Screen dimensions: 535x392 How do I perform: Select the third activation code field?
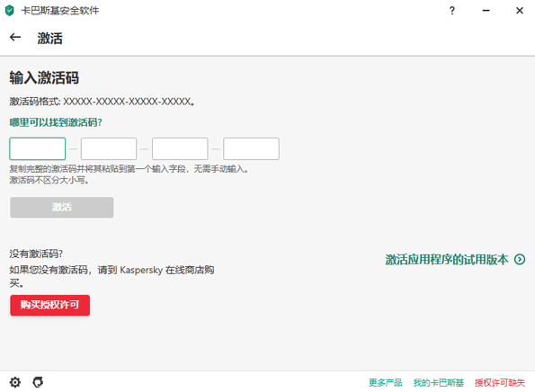(x=180, y=148)
